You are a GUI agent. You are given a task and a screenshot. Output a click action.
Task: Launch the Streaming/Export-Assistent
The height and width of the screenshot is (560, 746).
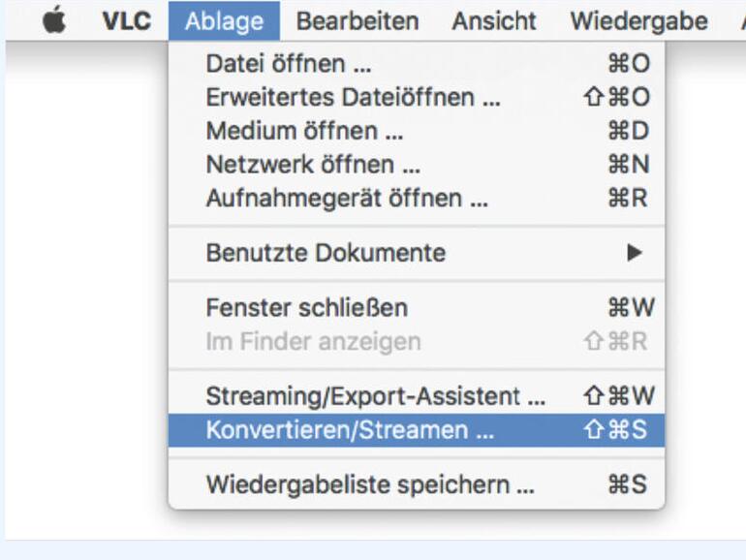pyautogui.click(x=376, y=395)
